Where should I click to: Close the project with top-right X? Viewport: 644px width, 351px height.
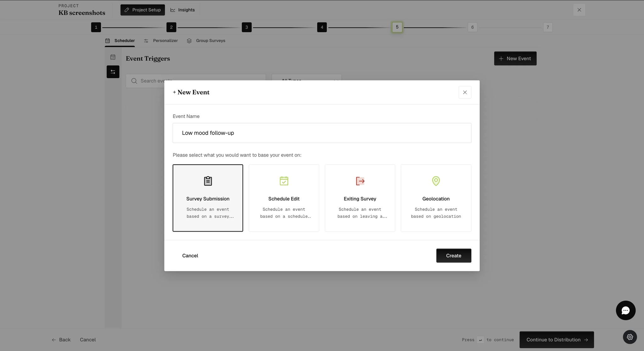tap(579, 10)
